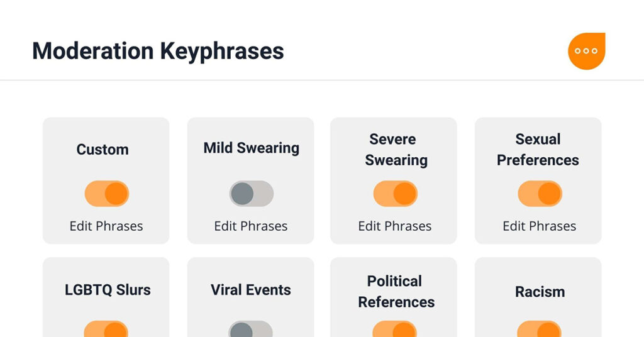
Task: Edit phrases for Sexual Preferences
Action: (540, 226)
